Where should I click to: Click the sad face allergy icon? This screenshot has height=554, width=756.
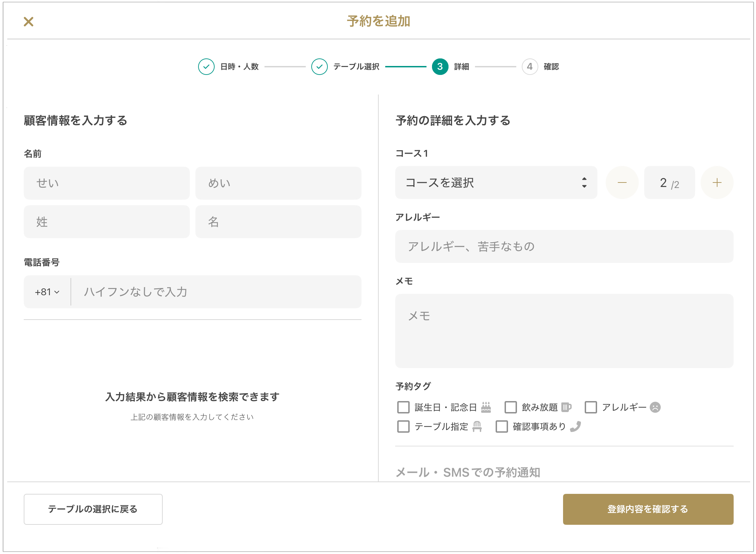coord(655,407)
